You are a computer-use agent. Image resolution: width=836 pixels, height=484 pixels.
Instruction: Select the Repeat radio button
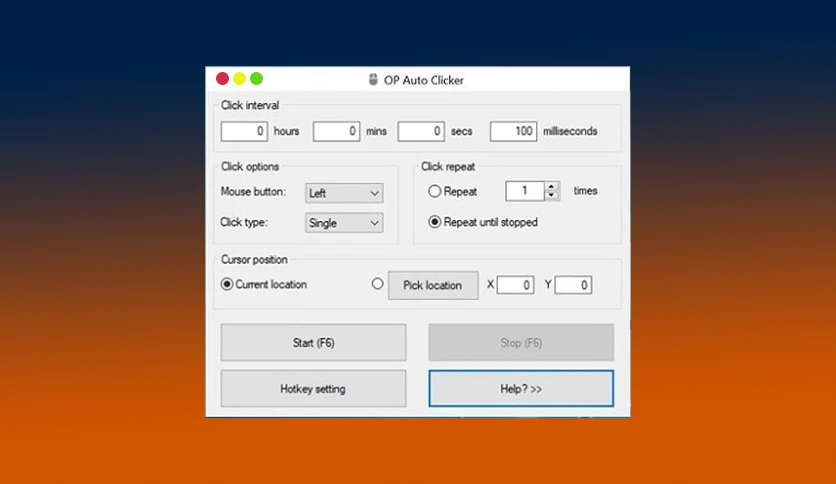pos(435,191)
